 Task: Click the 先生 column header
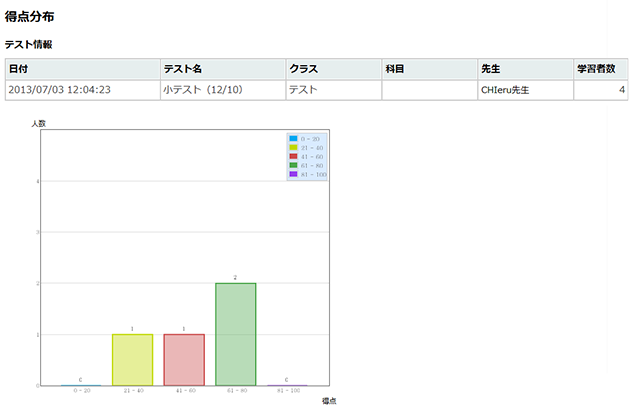click(x=490, y=69)
